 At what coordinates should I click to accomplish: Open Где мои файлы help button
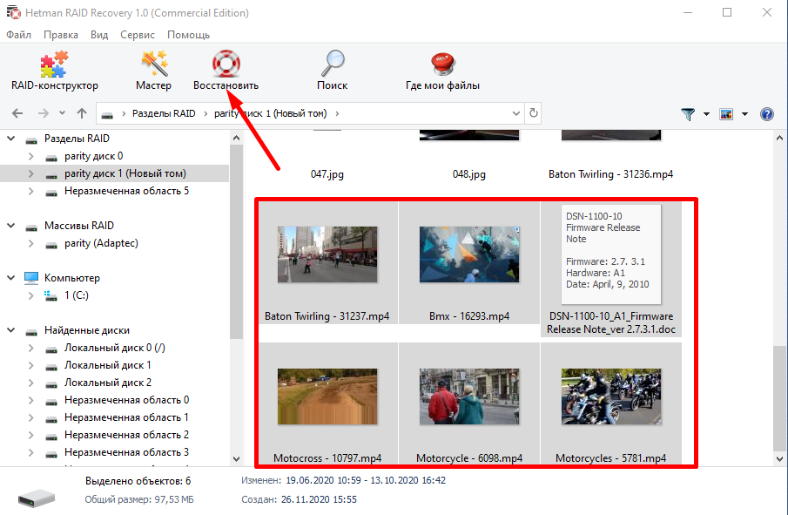(442, 71)
